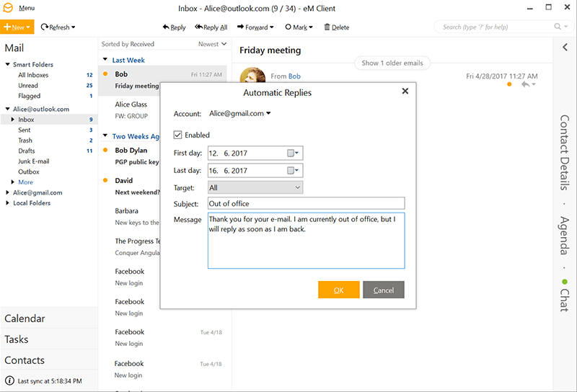577x392 pixels.
Task: Click the New message button
Action: 17,27
